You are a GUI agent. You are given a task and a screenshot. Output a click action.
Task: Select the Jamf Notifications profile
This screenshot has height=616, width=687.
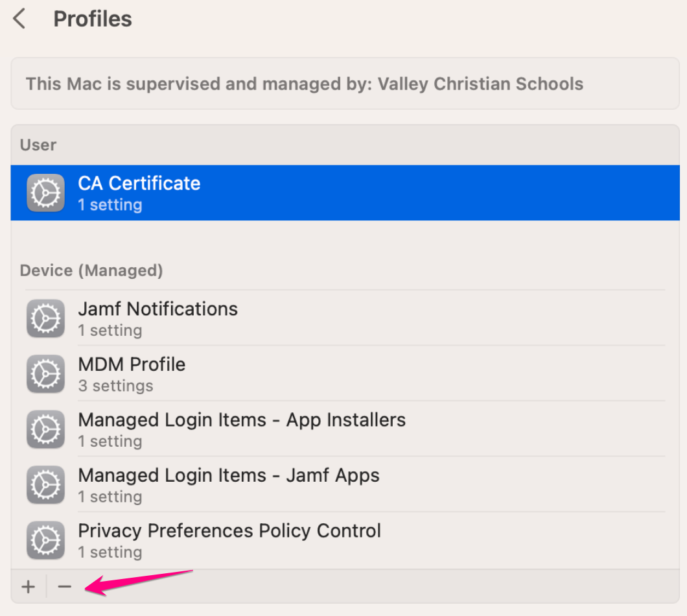coord(157,309)
